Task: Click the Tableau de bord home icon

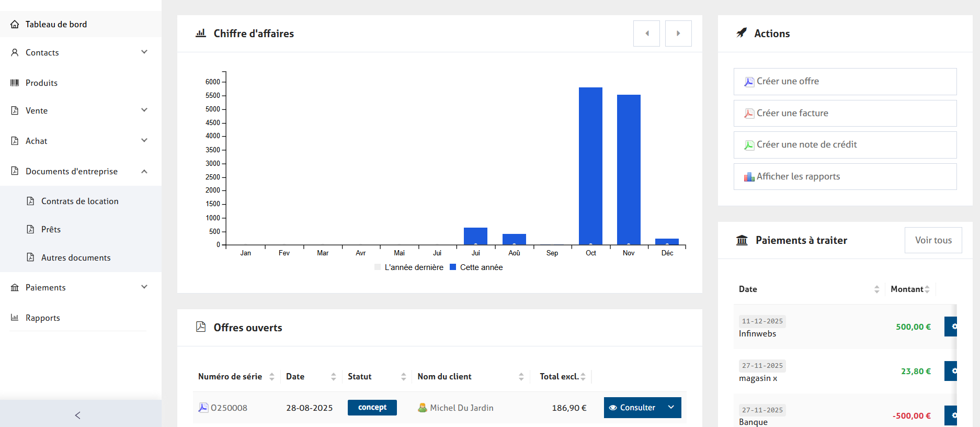Action: click(15, 25)
